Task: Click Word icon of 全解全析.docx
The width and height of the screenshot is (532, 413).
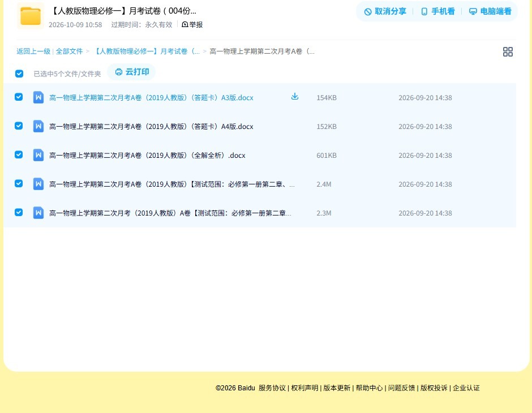Action: click(x=38, y=155)
